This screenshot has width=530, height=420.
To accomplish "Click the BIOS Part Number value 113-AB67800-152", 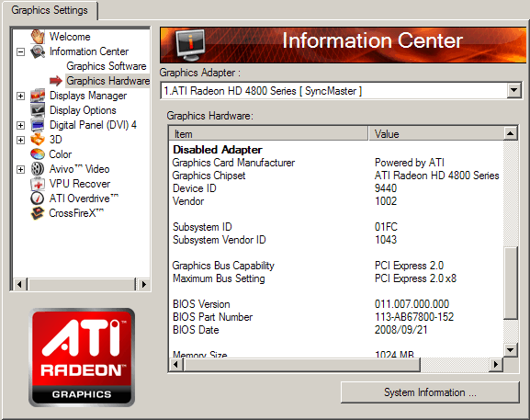I will click(414, 317).
